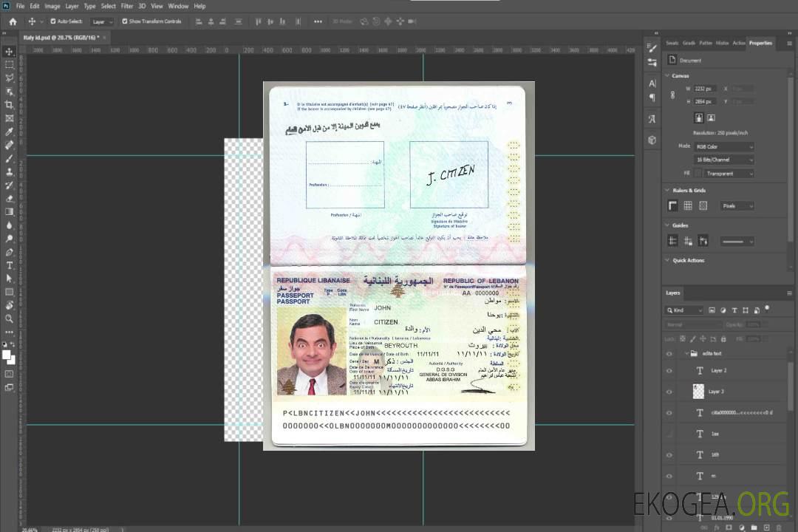Select the Rectangle shape tool

[9, 292]
